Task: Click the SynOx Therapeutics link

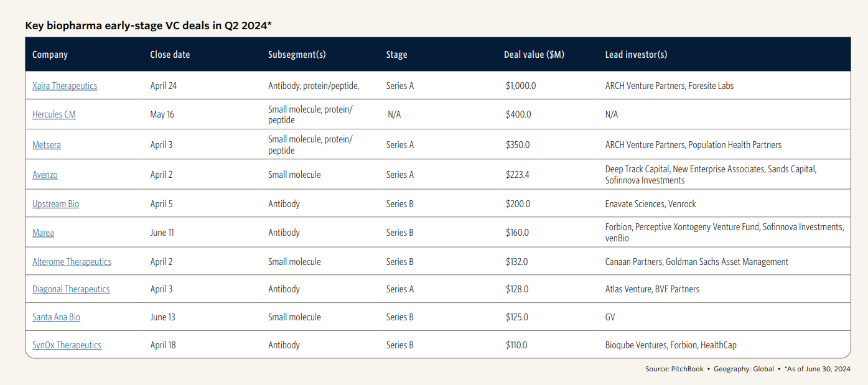Action: [x=67, y=345]
